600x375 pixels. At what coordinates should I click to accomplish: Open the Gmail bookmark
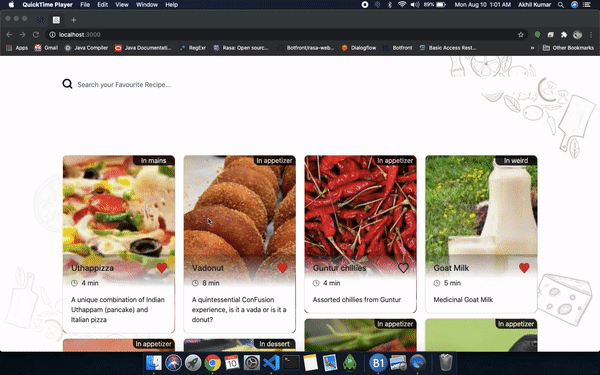tap(46, 48)
